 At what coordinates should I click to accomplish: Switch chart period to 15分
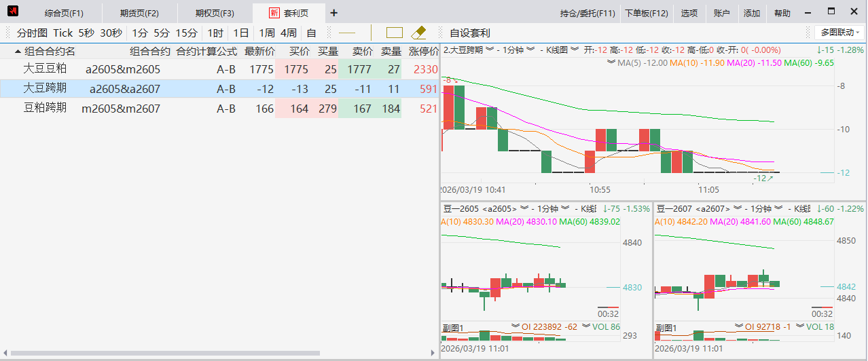pyautogui.click(x=186, y=33)
